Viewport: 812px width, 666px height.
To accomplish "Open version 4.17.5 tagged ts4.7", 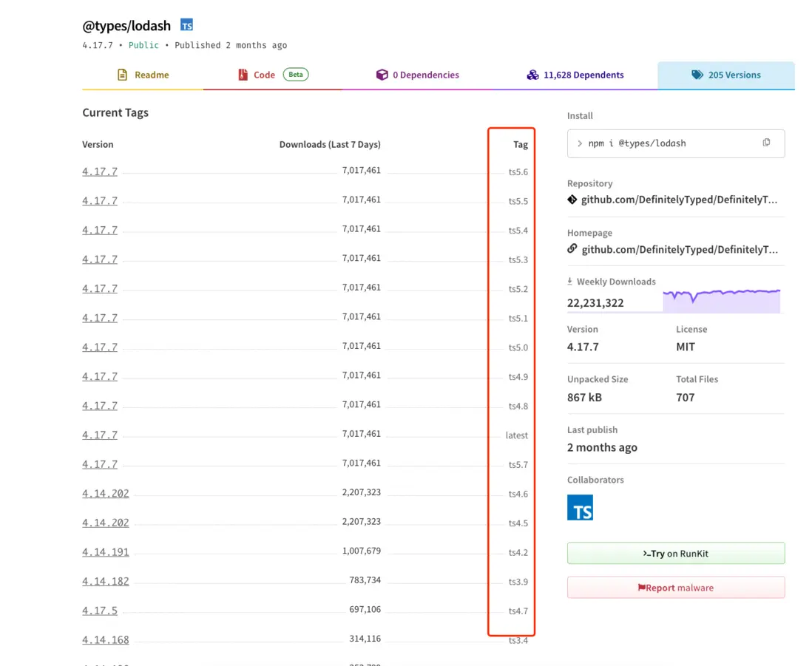I will pos(100,611).
